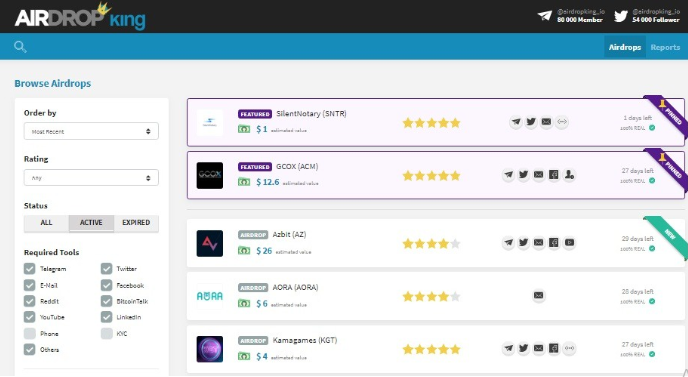688x377 pixels.
Task: Click the GCOX logo thumbnail
Action: click(x=210, y=175)
